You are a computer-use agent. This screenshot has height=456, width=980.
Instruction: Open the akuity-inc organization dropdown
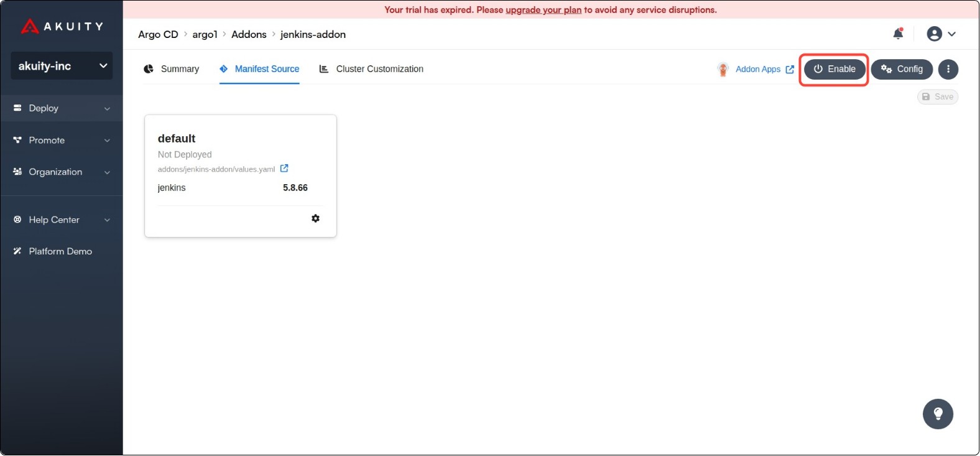tap(62, 66)
